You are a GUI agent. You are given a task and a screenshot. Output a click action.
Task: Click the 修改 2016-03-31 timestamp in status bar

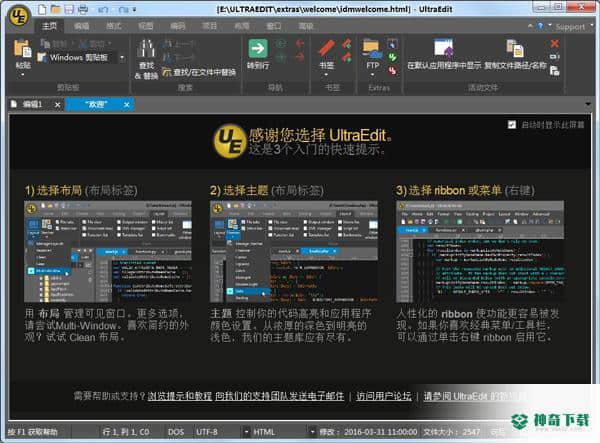coord(368,432)
